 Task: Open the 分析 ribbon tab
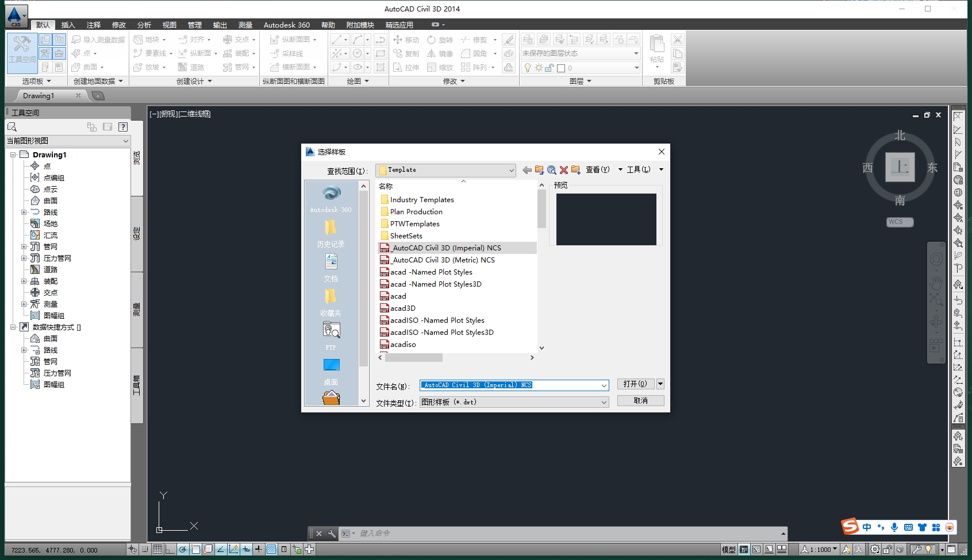pos(144,25)
